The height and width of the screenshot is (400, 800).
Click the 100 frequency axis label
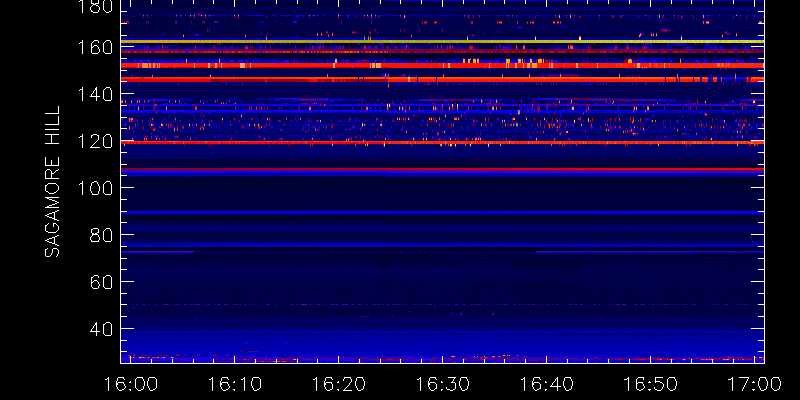pyautogui.click(x=94, y=188)
